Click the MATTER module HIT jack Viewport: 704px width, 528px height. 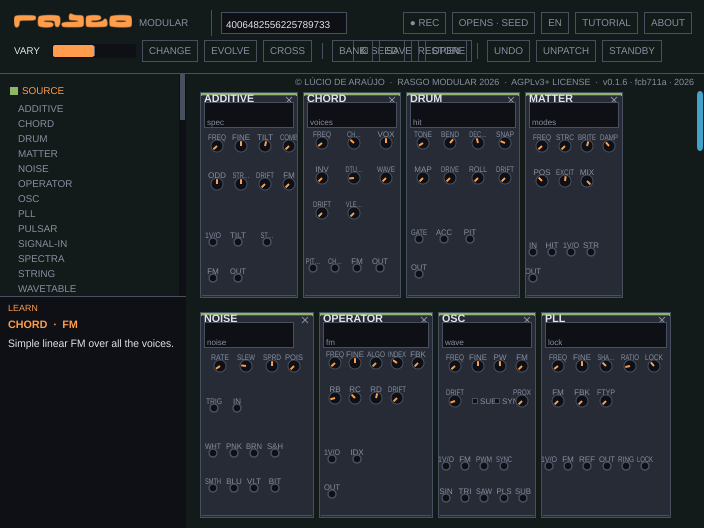(552, 252)
